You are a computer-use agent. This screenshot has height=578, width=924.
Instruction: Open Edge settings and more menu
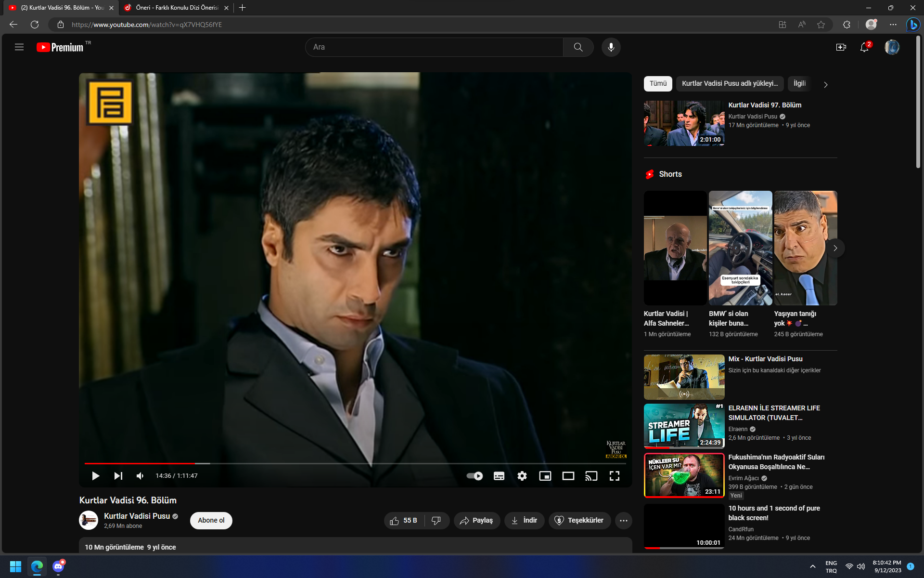coord(893,25)
